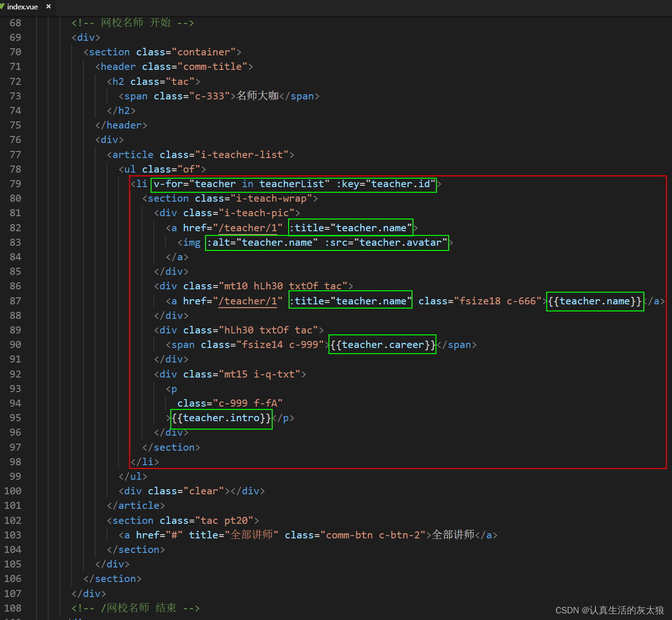This screenshot has height=620, width=672.
Task: Click class="comm-btn c-btn-2" attribute
Action: [355, 535]
